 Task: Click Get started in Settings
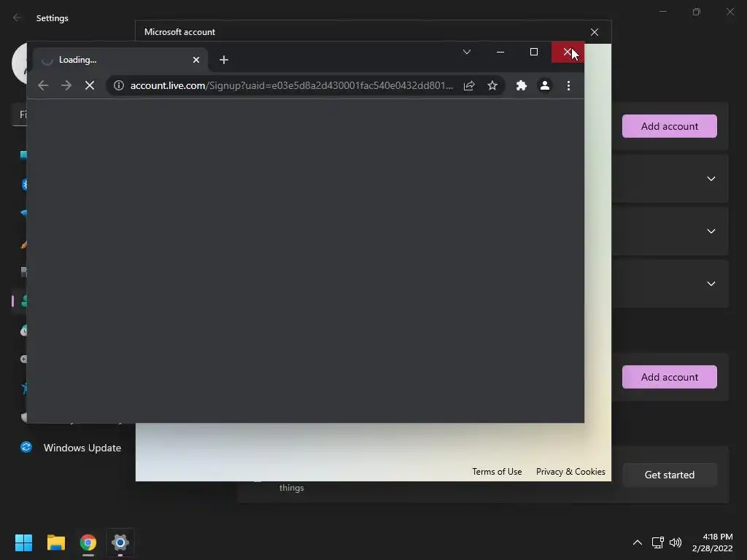point(670,475)
